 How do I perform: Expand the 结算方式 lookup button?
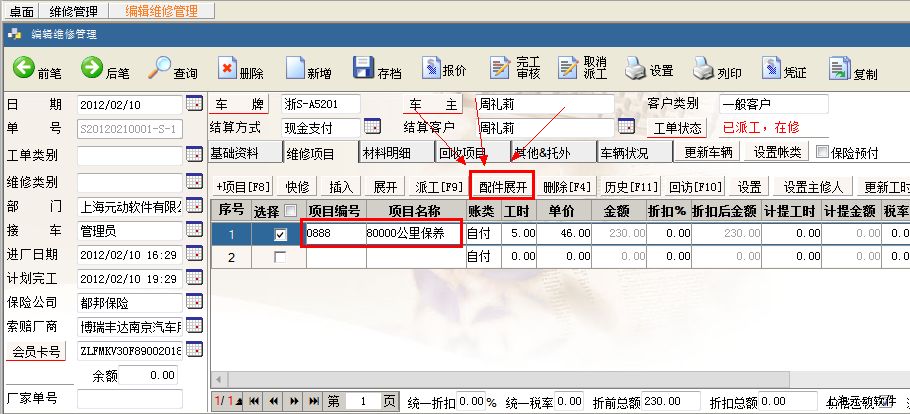372,127
